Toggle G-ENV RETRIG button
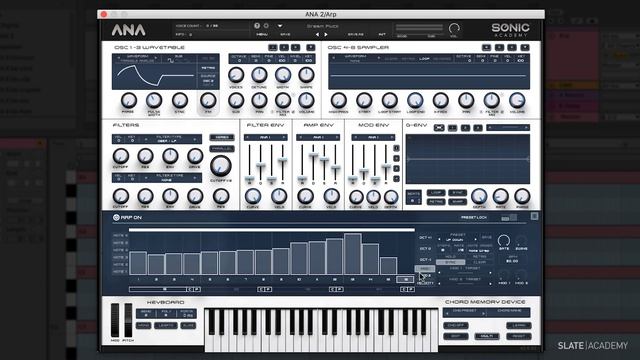 tap(436, 202)
